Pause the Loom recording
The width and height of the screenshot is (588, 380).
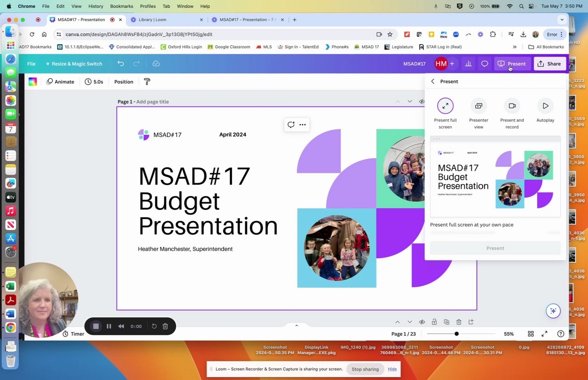109,326
